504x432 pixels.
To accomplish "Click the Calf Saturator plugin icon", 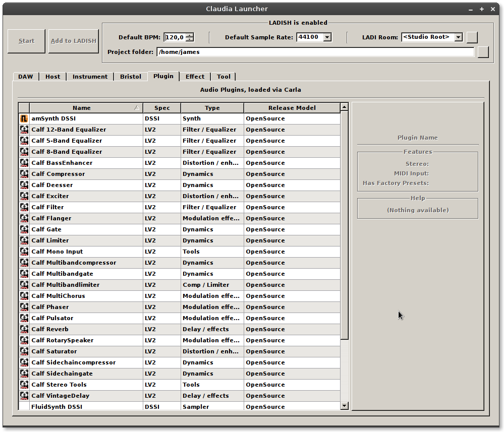I will click(x=24, y=351).
